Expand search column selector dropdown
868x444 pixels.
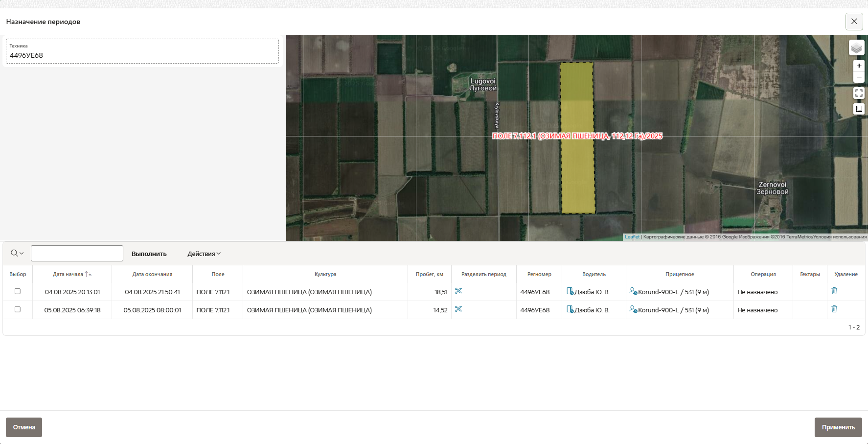coord(17,253)
